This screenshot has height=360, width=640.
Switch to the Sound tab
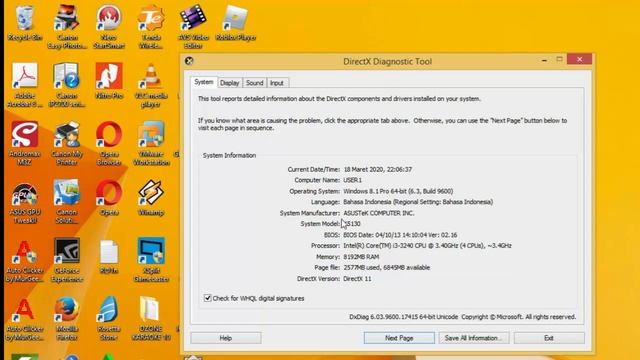click(254, 83)
